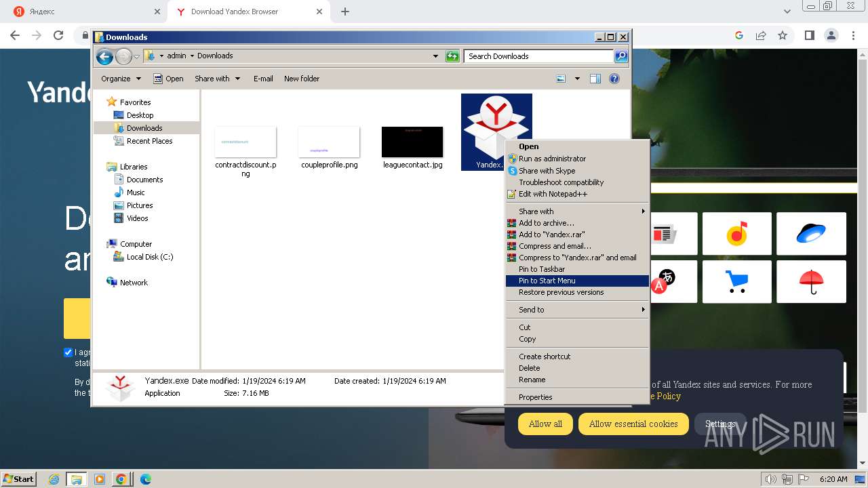
Task: Click Chrome back arrow
Action: (x=15, y=35)
